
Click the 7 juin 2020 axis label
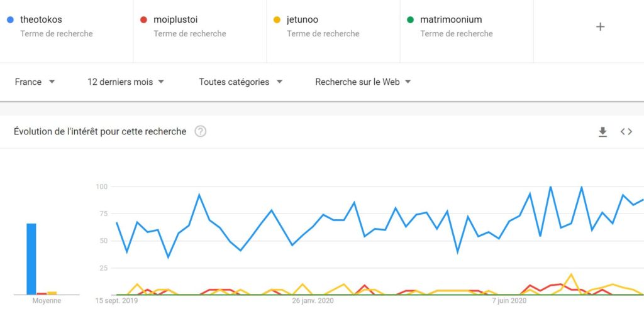tap(509, 301)
